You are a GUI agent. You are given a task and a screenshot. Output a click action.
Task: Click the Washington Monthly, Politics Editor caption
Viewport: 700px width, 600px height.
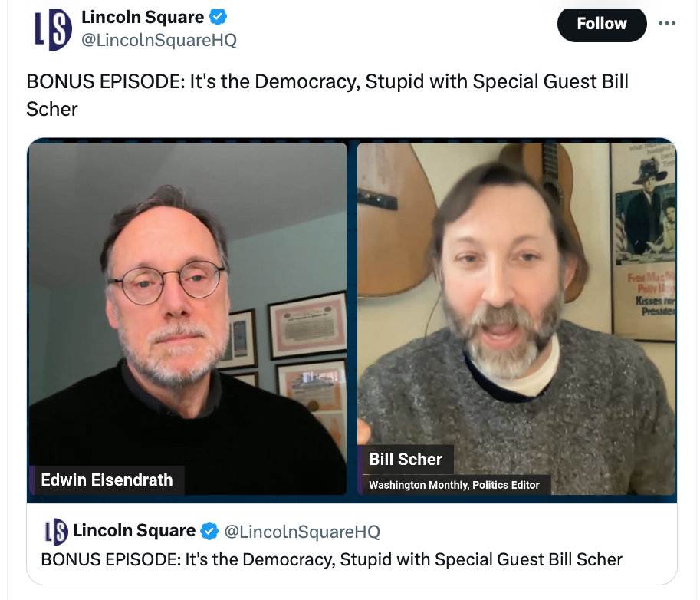pos(454,485)
